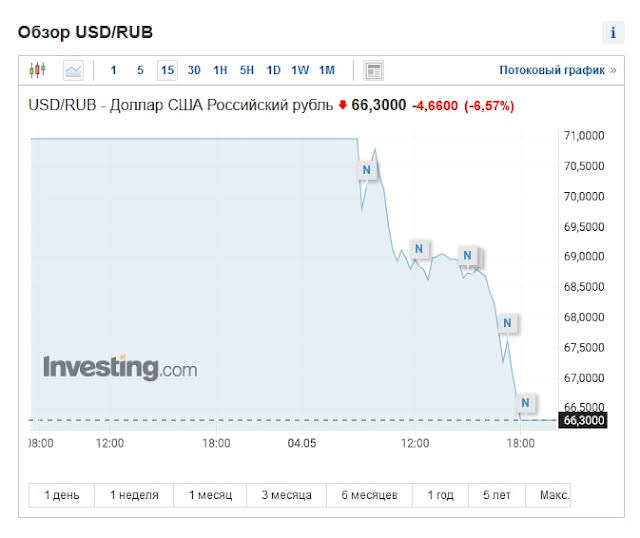Screen dimensions: 640x538
Task: Select the 1-minute interval
Action: point(113,70)
